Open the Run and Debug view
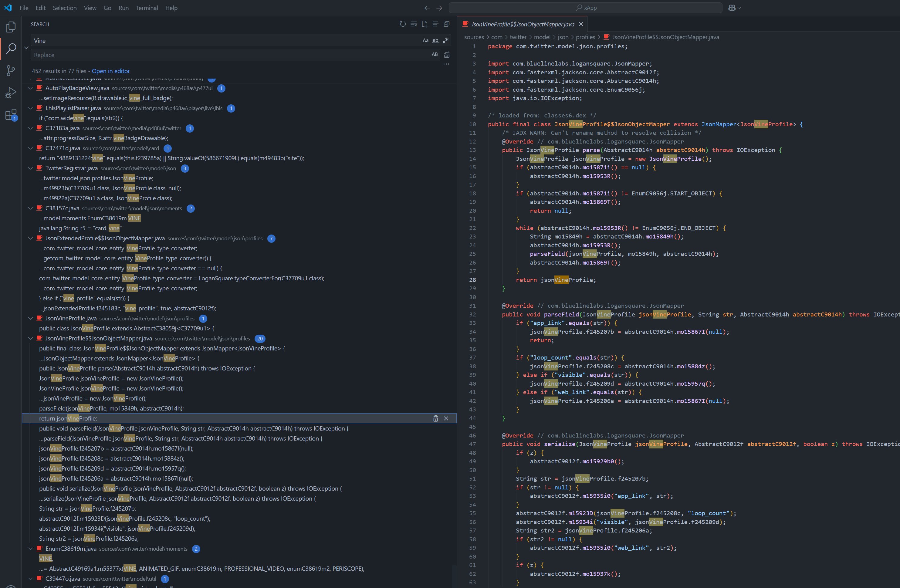Image resolution: width=900 pixels, height=588 pixels. tap(11, 92)
